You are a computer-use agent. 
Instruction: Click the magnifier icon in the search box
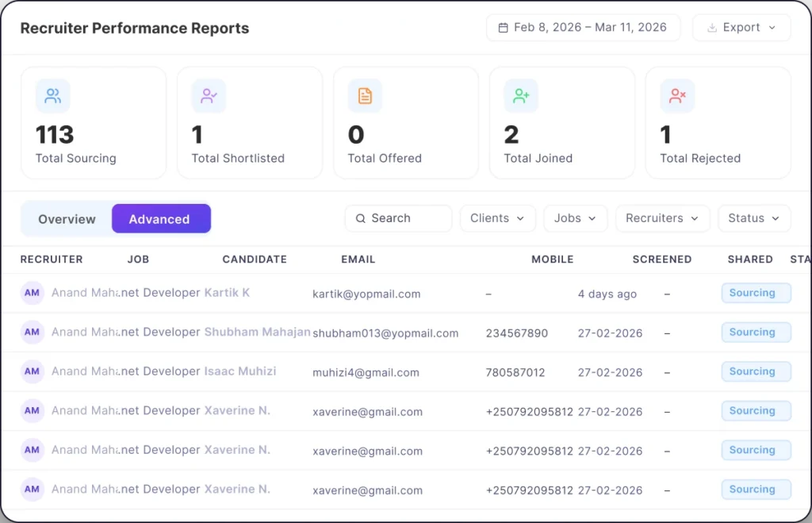361,218
